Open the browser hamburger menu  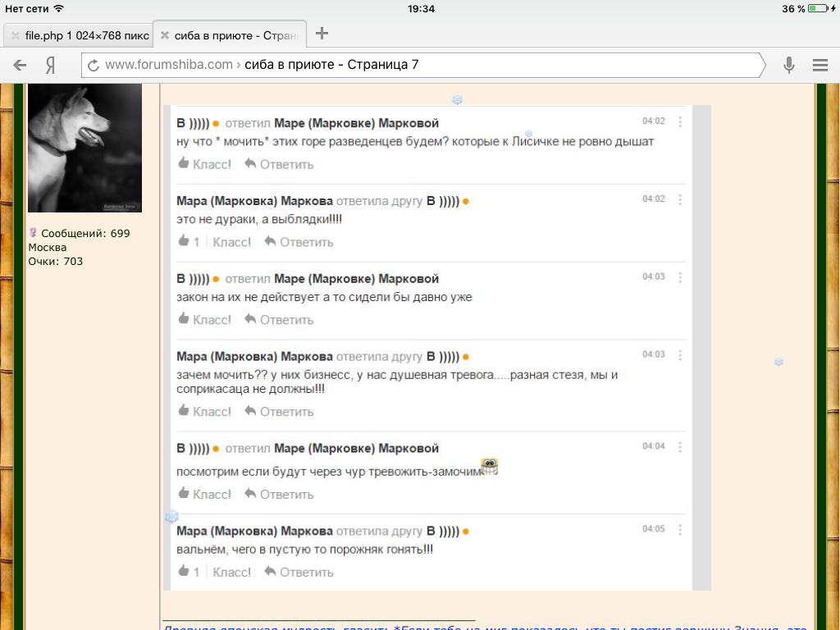coord(819,65)
